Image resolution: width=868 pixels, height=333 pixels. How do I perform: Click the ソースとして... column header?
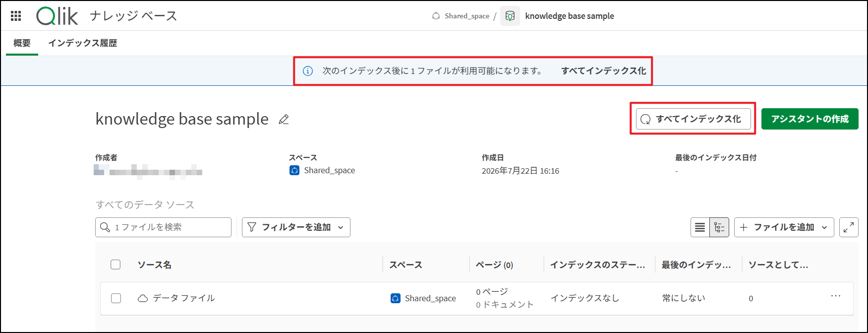[x=778, y=265]
